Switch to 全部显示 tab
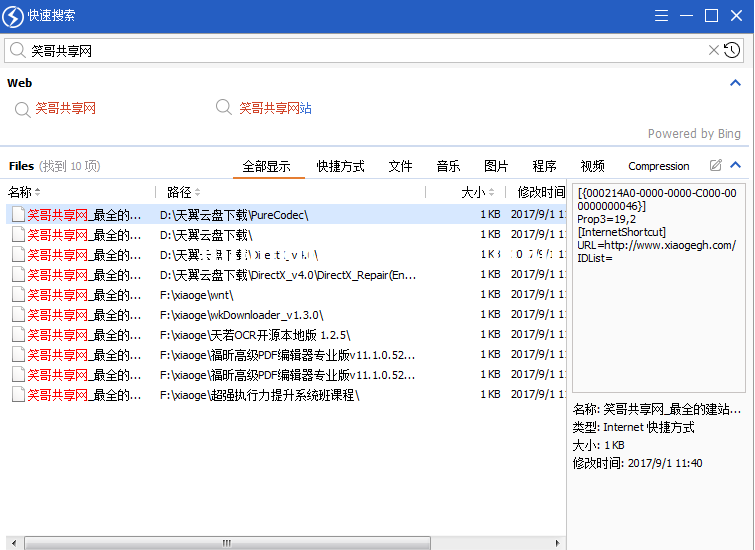The image size is (755, 550). (x=268, y=166)
